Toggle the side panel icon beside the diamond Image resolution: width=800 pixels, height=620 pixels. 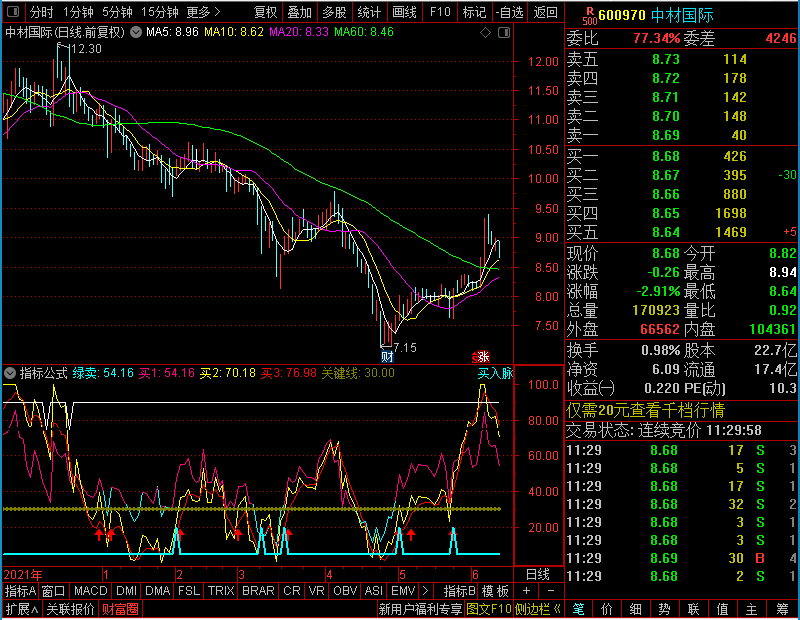tap(504, 33)
